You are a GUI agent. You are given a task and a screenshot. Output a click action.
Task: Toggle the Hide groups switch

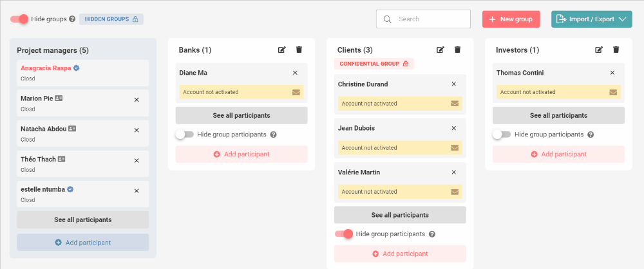click(x=19, y=19)
